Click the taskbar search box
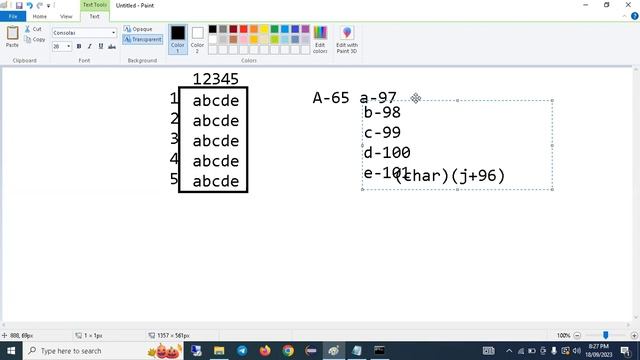The width and height of the screenshot is (640, 360). point(103,351)
